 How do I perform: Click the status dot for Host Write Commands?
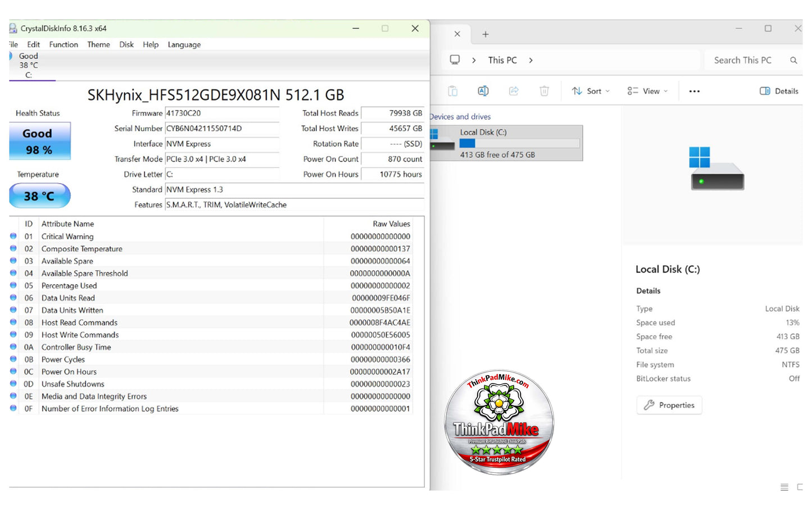coord(13,334)
